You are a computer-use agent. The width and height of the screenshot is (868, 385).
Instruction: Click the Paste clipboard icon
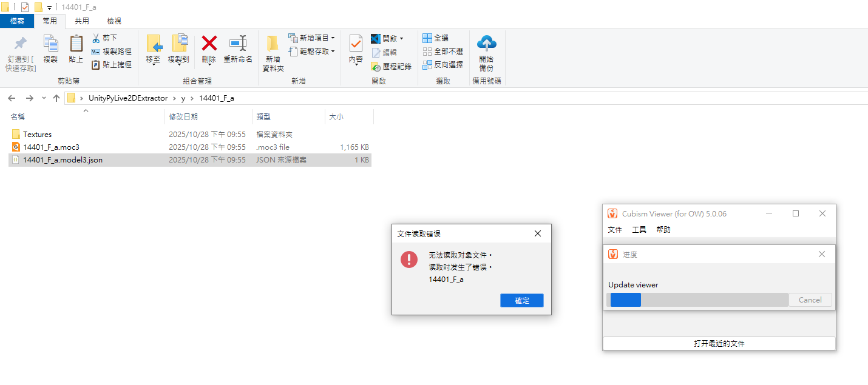[x=76, y=44]
